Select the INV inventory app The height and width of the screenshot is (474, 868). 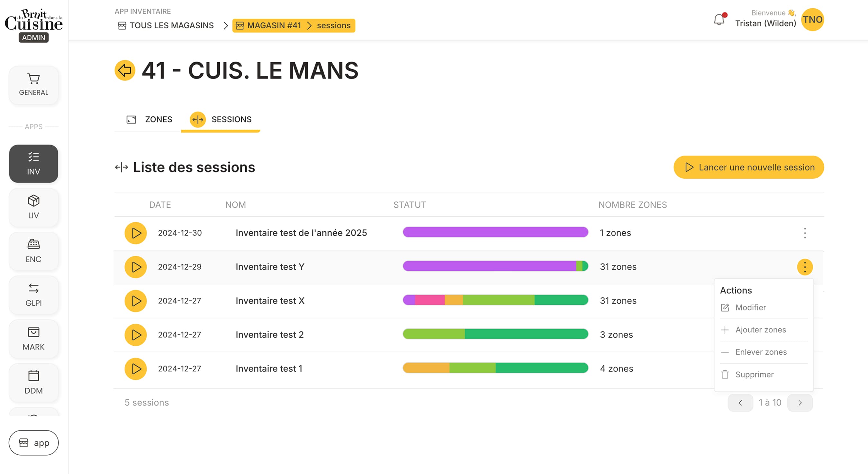(33, 163)
